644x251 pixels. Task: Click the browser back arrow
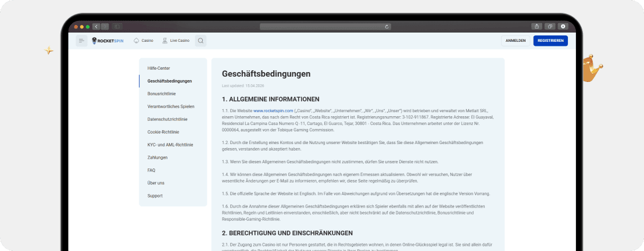click(x=96, y=27)
